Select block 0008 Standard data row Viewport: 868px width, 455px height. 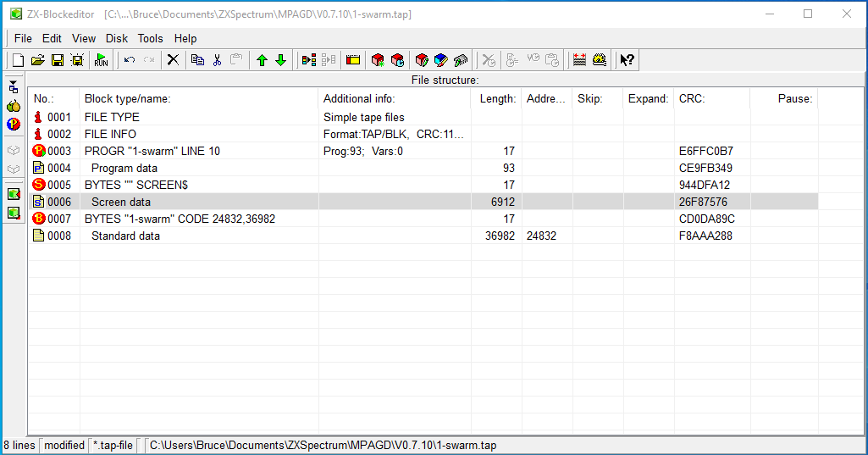click(423, 236)
